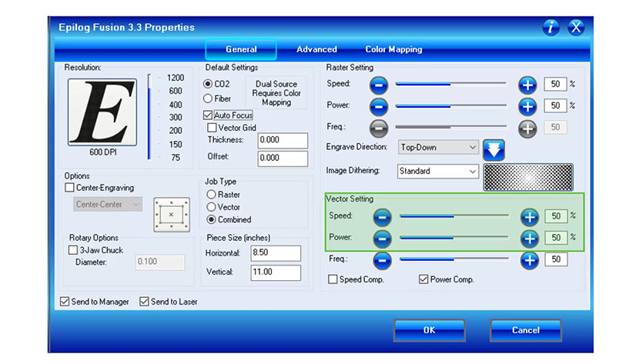
Task: Decrease Vector Speed with minus button
Action: [383, 217]
